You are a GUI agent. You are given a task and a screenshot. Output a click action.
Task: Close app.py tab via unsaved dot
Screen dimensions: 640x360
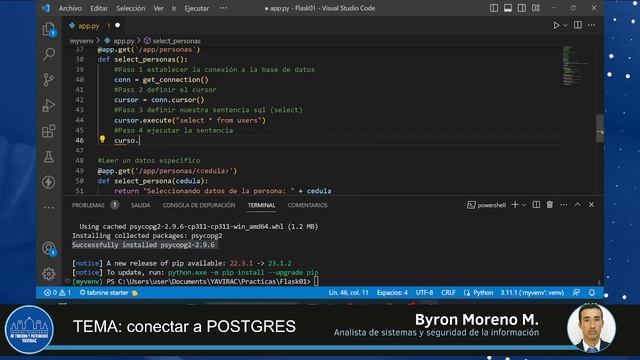(118, 25)
